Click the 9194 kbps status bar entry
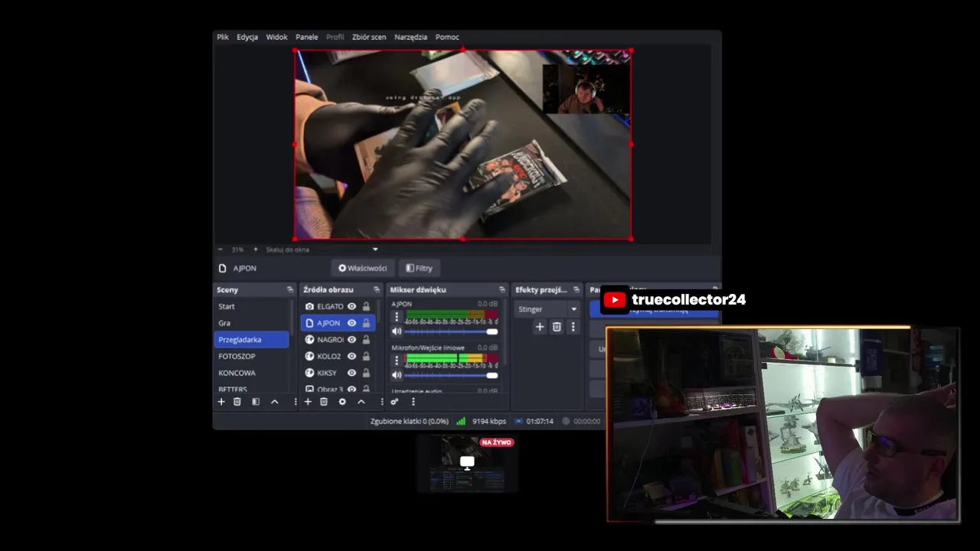980x551 pixels. tap(488, 421)
